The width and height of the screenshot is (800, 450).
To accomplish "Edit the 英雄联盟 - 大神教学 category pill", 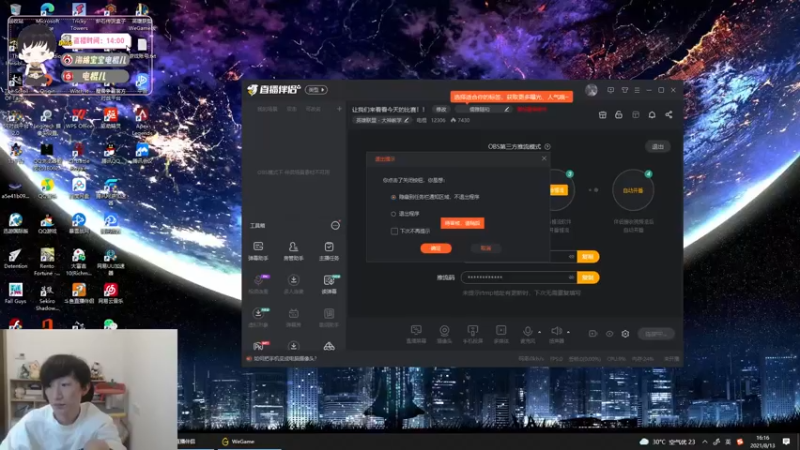I will (382, 120).
